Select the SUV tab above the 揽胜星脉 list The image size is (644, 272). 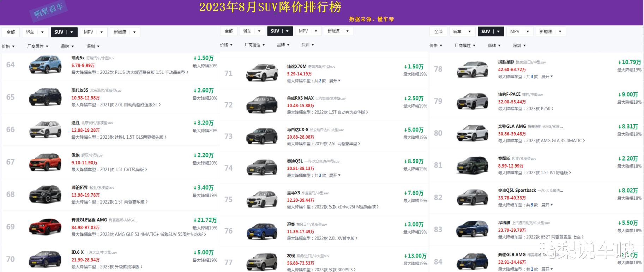[491, 31]
